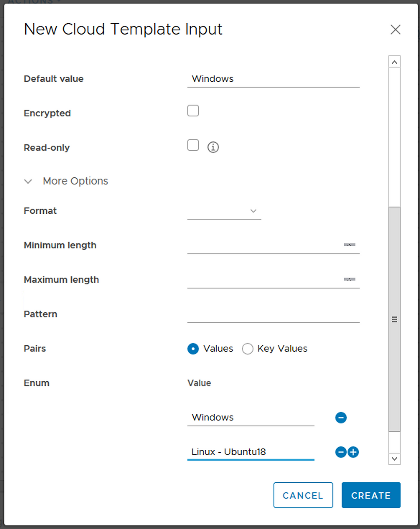Click the Default value field containing Windows

click(273, 79)
